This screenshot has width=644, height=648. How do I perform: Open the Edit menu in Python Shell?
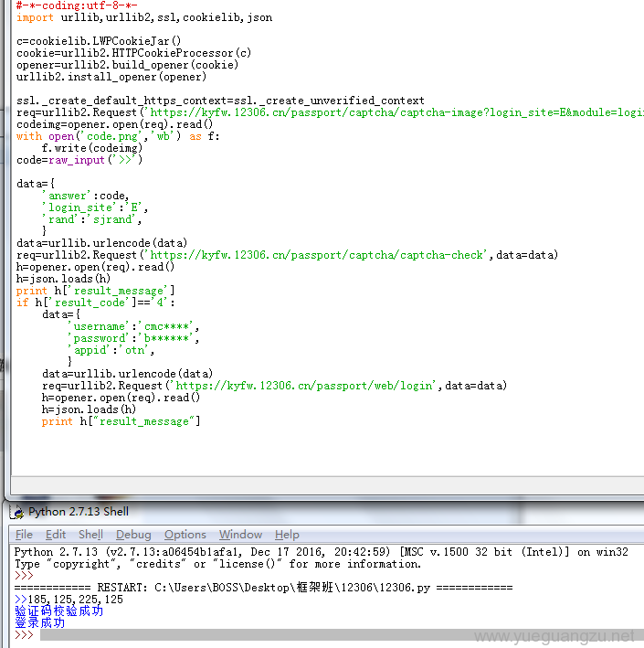click(x=56, y=535)
